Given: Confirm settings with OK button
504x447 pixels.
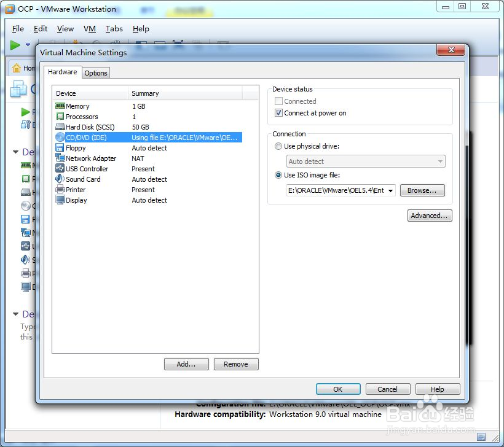Looking at the screenshot, I should coord(338,389).
